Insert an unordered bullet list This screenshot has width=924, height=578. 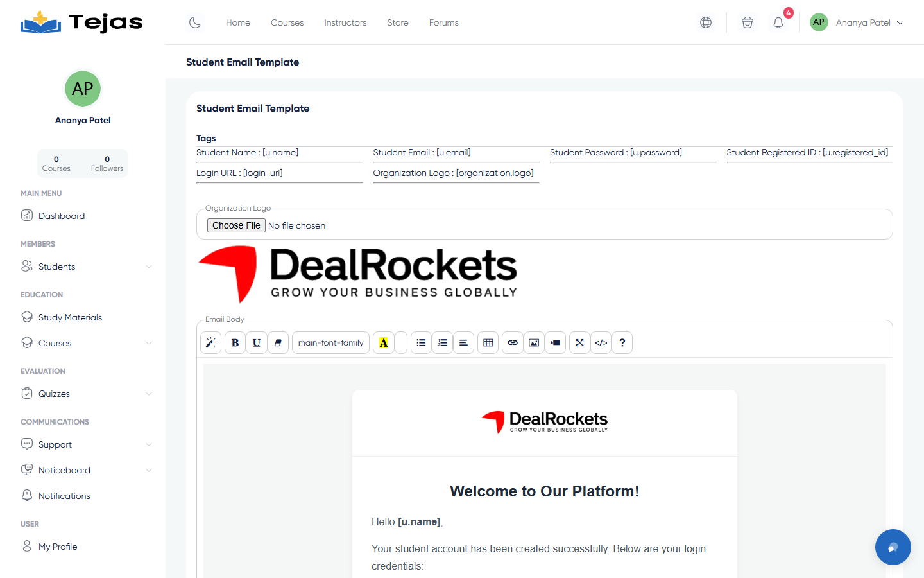click(x=421, y=343)
